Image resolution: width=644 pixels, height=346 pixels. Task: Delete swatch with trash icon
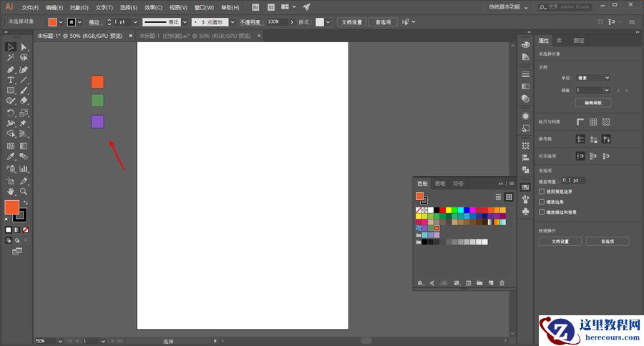click(502, 283)
